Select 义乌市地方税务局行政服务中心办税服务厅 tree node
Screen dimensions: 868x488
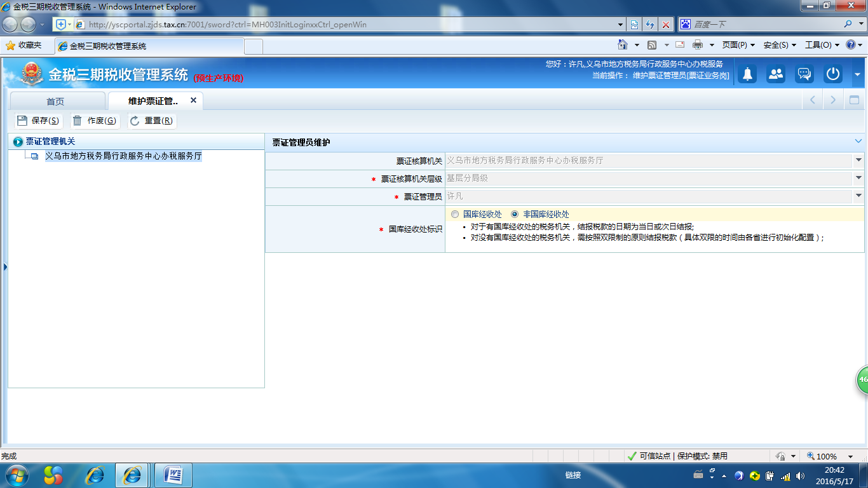(123, 156)
